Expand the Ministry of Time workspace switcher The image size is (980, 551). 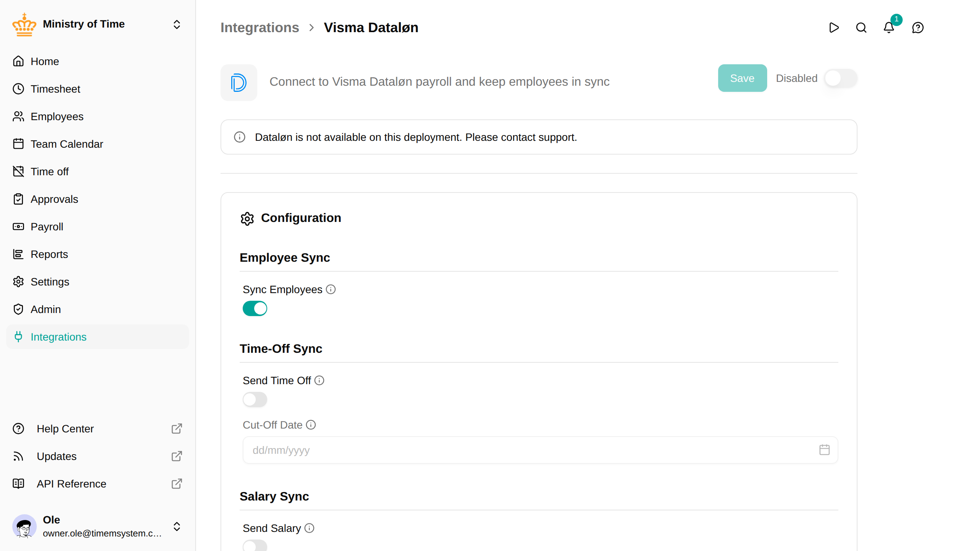177,24
